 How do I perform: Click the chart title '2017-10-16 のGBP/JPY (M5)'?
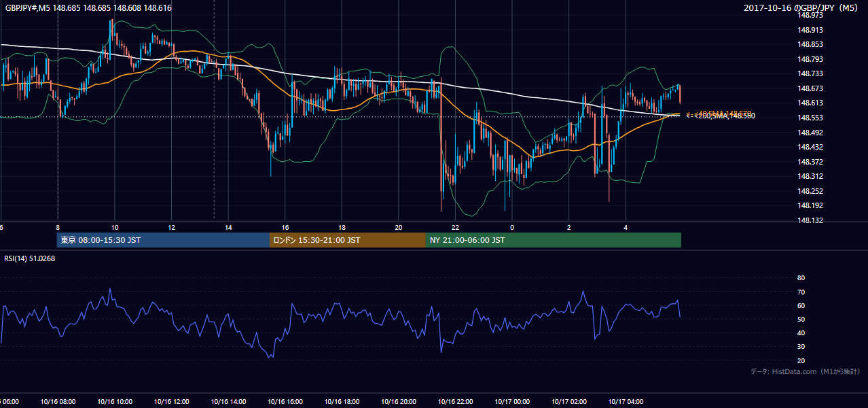[x=801, y=7]
